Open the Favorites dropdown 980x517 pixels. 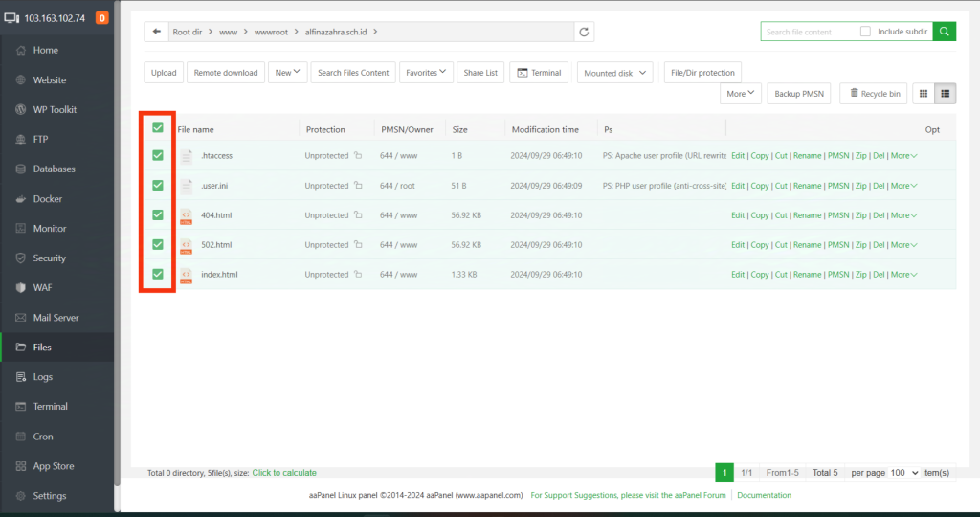tap(426, 72)
